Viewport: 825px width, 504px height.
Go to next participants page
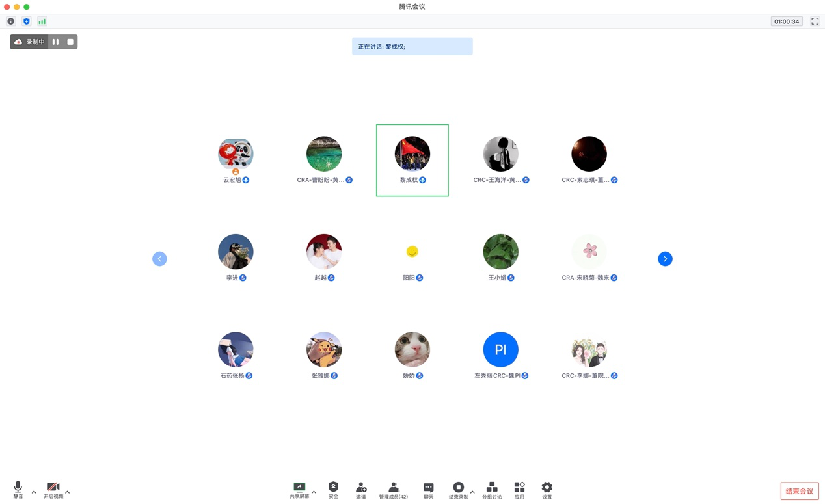click(x=665, y=259)
